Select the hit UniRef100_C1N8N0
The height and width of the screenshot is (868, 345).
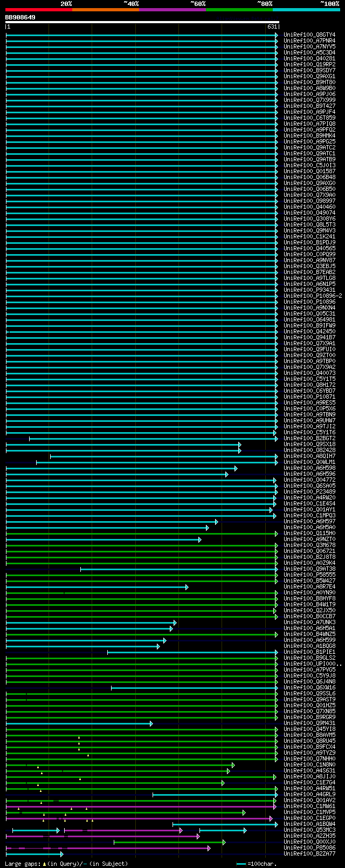(x=309, y=765)
